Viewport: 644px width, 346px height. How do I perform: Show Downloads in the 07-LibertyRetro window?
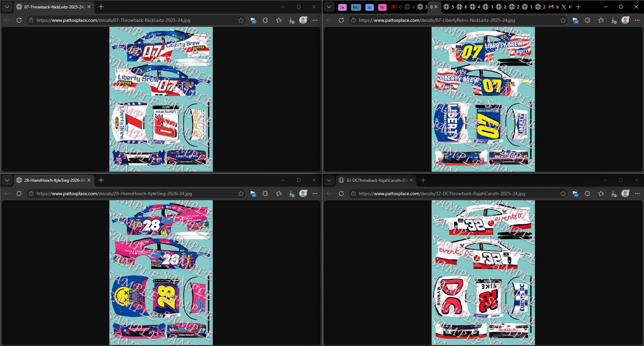point(613,20)
